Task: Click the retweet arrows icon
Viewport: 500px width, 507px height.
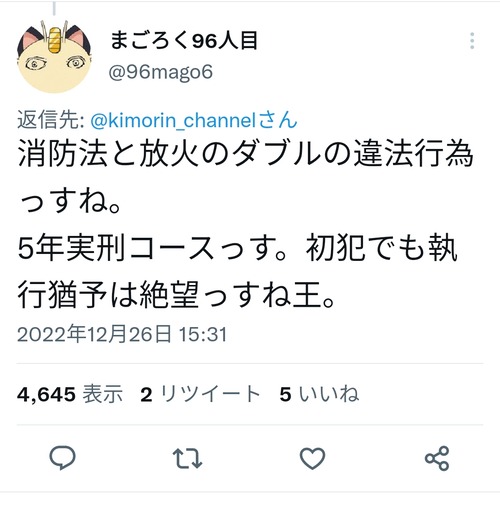Action: coord(187,459)
